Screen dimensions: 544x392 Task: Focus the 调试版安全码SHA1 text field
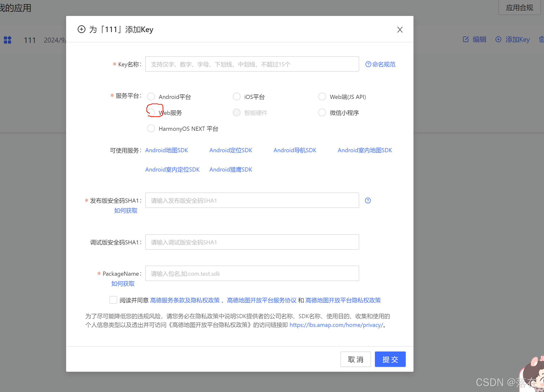[252, 242]
